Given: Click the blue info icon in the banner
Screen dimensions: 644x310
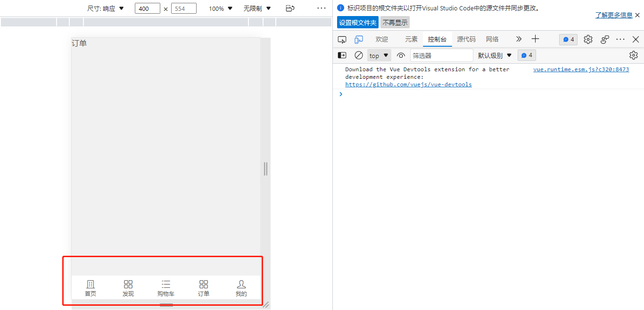Looking at the screenshot, I should (x=341, y=8).
